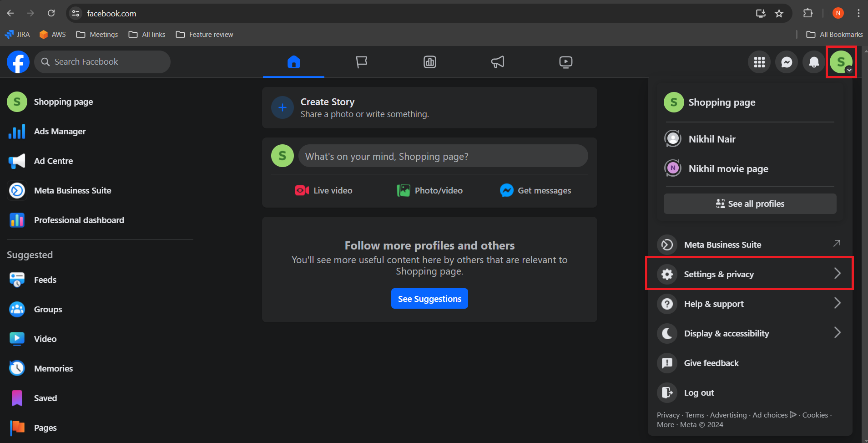Switch to Nikhil movie page profile

(750, 169)
